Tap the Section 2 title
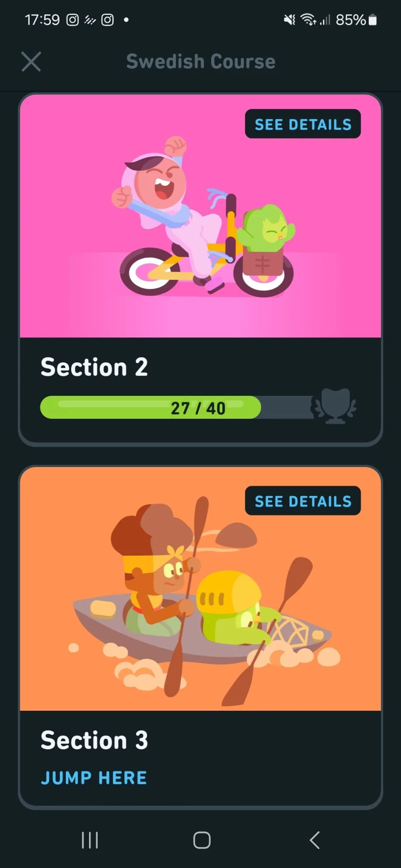Image resolution: width=401 pixels, height=868 pixels. (94, 367)
